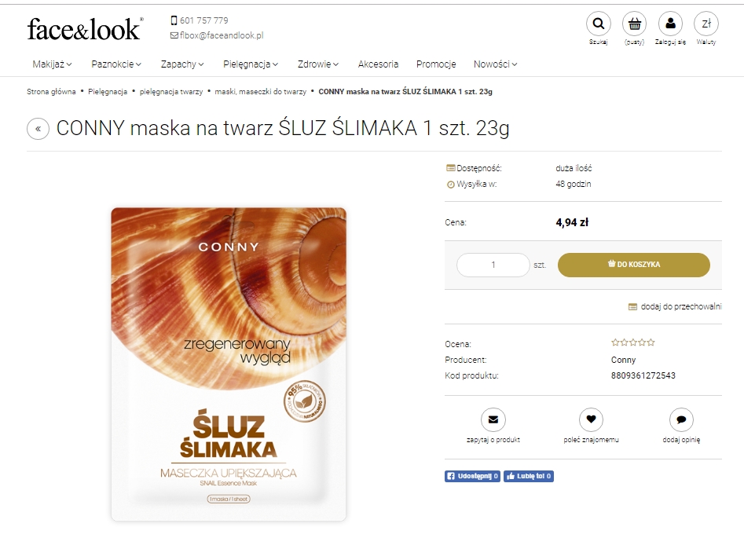The image size is (744, 560).
Task: Click the zapytaj o produkt envelope icon
Action: (x=493, y=419)
